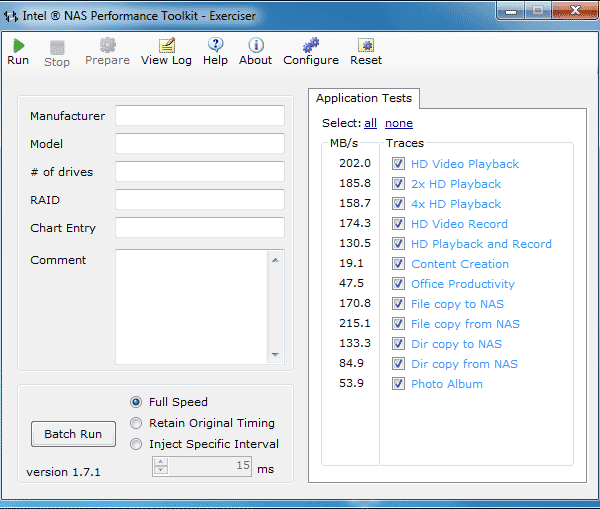Click the RAID input field

pyautogui.click(x=200, y=199)
